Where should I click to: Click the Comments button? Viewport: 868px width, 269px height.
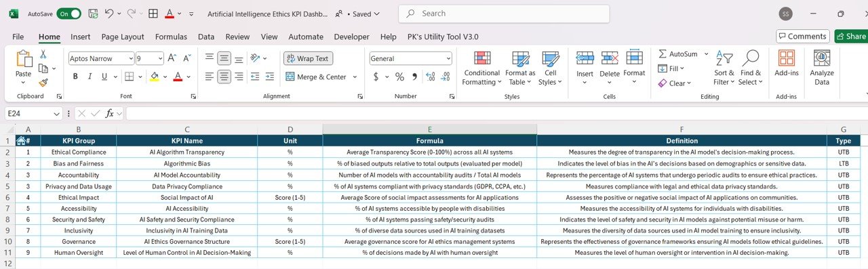(x=803, y=37)
